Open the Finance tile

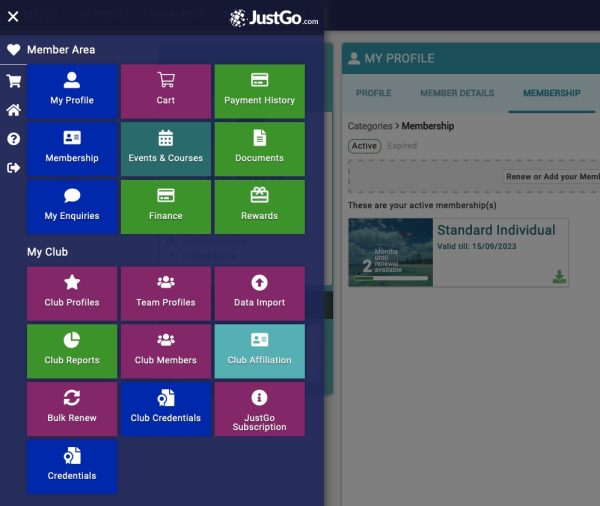pyautogui.click(x=166, y=207)
